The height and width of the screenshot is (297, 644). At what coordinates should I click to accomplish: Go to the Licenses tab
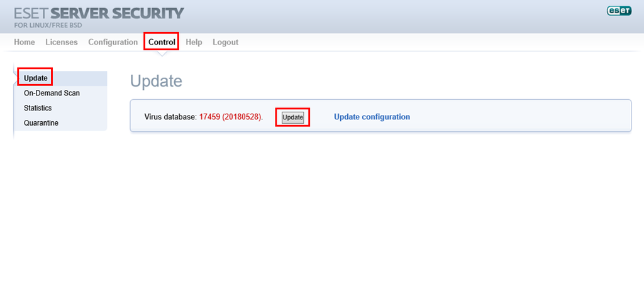point(62,42)
